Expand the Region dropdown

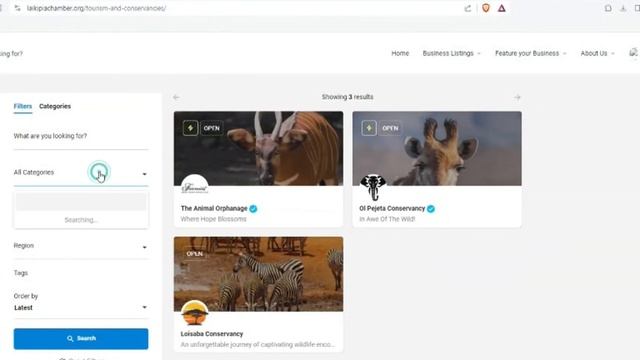tap(81, 246)
